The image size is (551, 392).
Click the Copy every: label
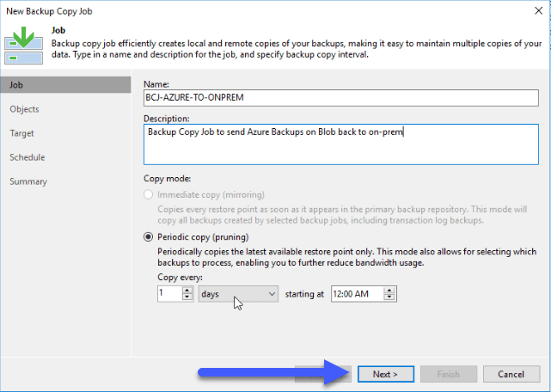180,278
